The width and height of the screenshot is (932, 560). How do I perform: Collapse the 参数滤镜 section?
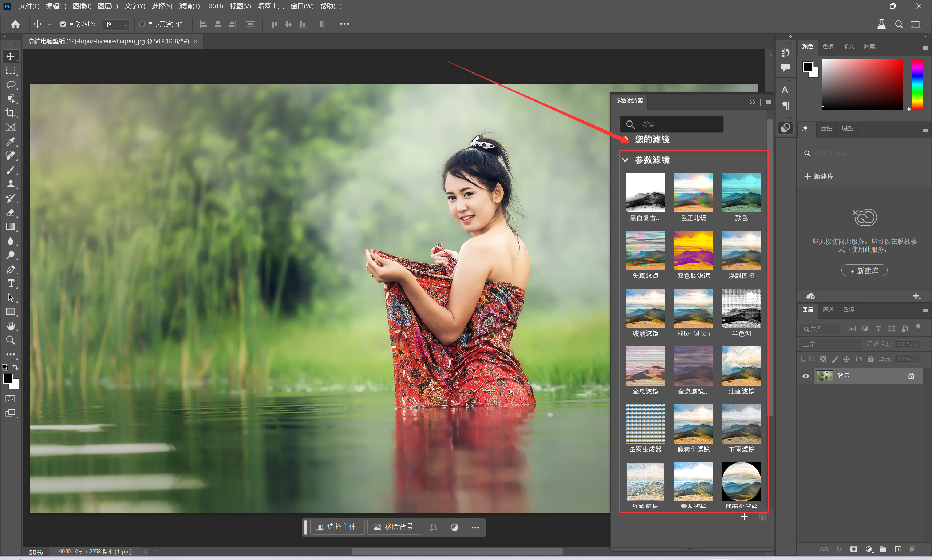tap(625, 160)
